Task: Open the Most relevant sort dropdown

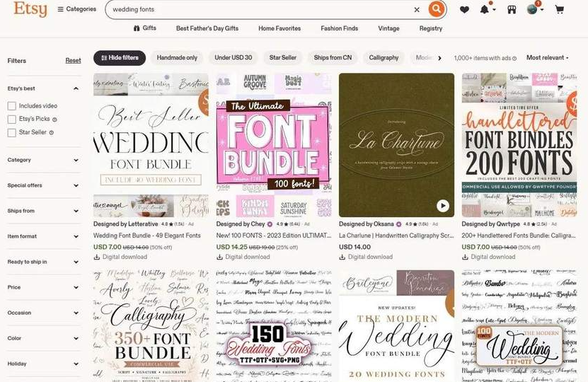Action: pos(548,58)
